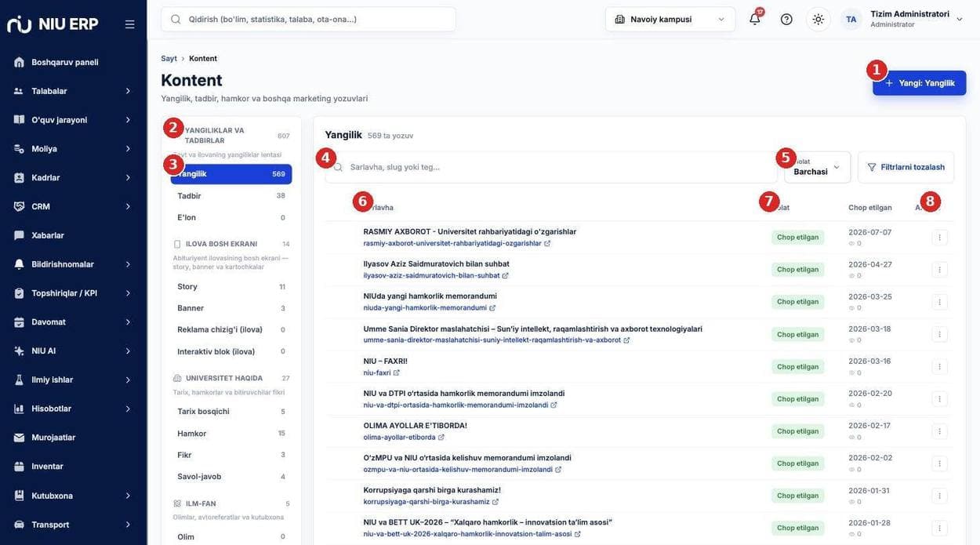Open Boshqaruv paneli in the sidebar
The width and height of the screenshot is (980, 545).
click(73, 62)
